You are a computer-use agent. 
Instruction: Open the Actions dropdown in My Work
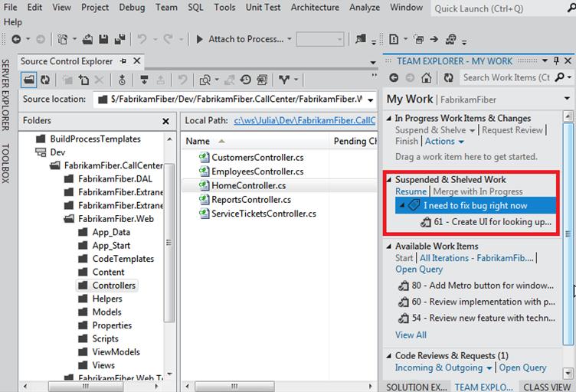click(x=461, y=142)
